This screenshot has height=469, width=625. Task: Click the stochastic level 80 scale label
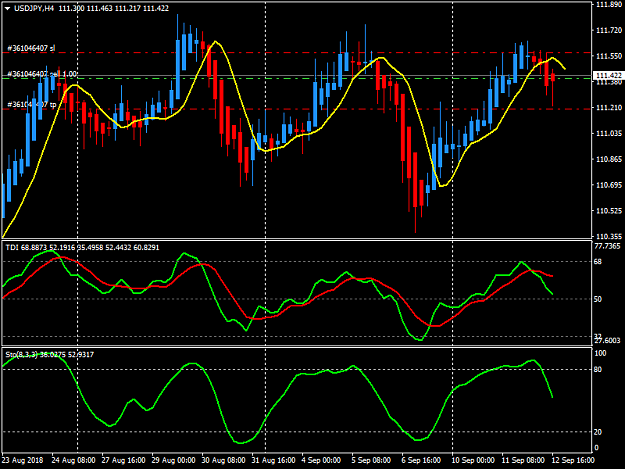point(597,370)
